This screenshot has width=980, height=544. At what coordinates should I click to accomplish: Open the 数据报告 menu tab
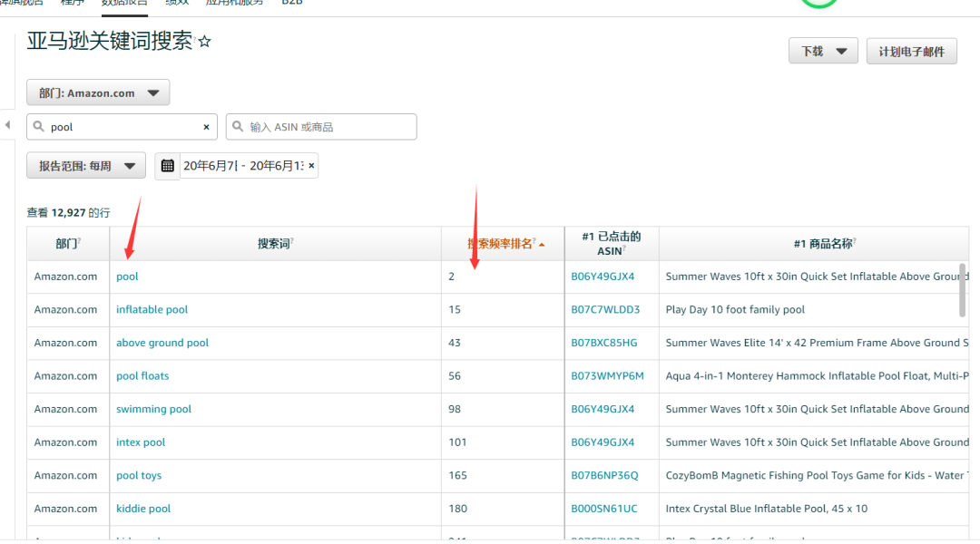coord(126,3)
